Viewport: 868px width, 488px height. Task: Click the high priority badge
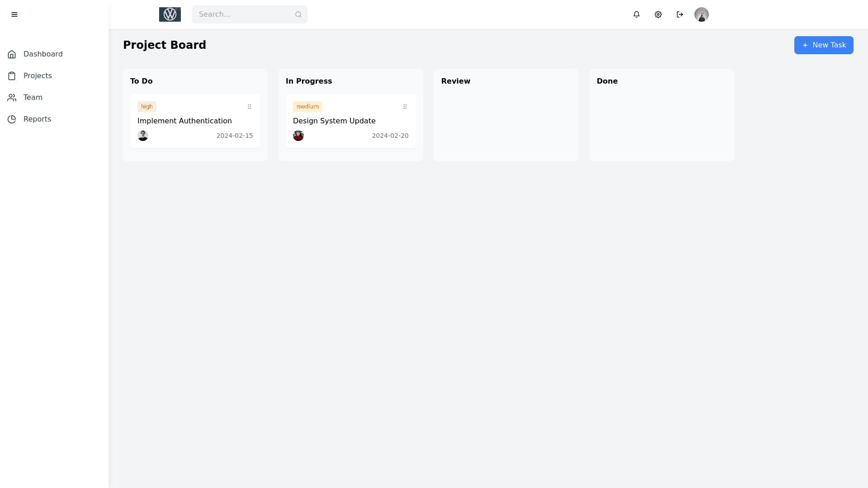pos(147,107)
